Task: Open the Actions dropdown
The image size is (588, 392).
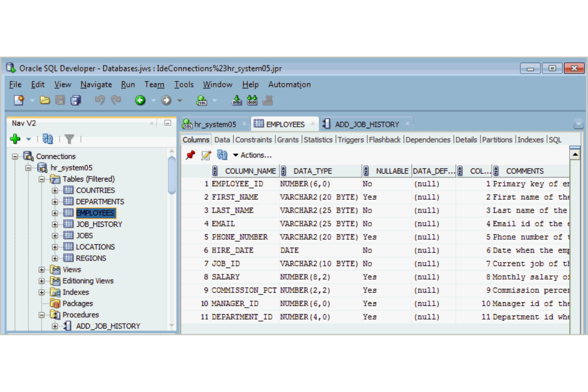Action: (x=253, y=155)
